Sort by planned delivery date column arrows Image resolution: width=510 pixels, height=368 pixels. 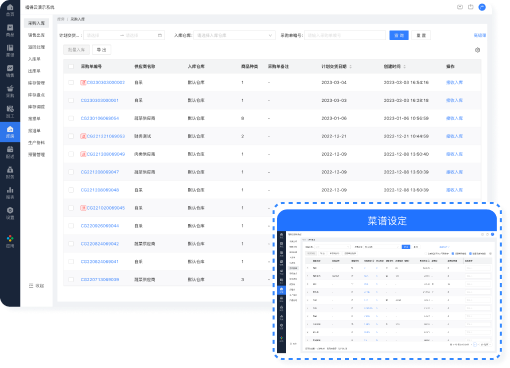(x=351, y=67)
